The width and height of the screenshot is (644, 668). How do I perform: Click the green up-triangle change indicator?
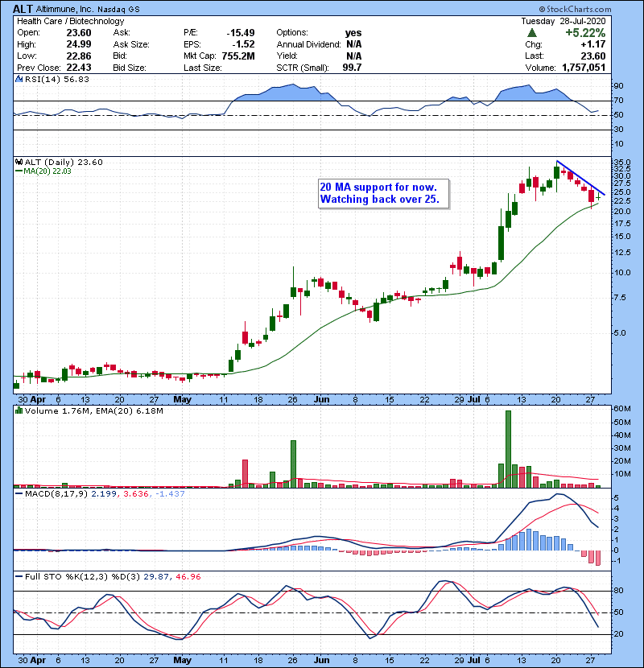[x=531, y=33]
